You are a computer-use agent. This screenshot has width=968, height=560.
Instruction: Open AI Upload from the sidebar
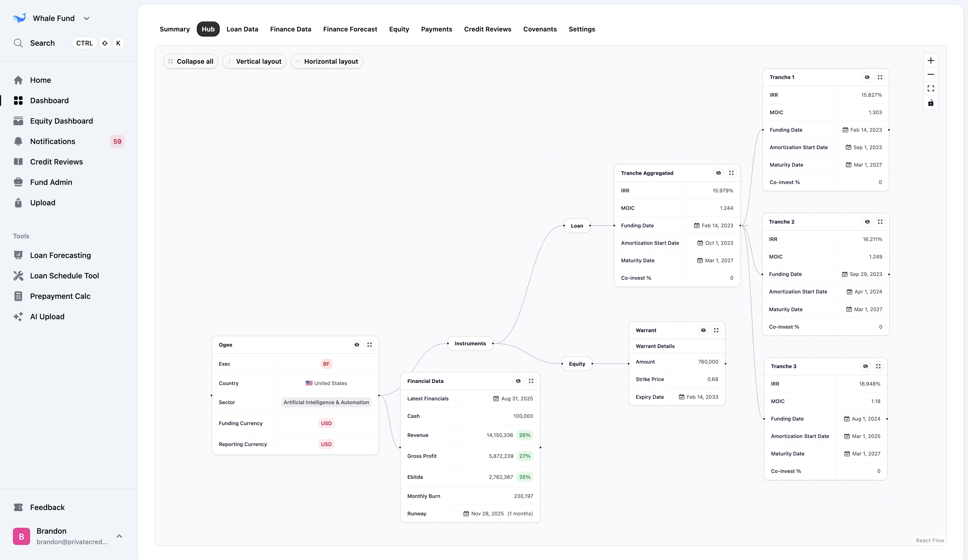(47, 316)
